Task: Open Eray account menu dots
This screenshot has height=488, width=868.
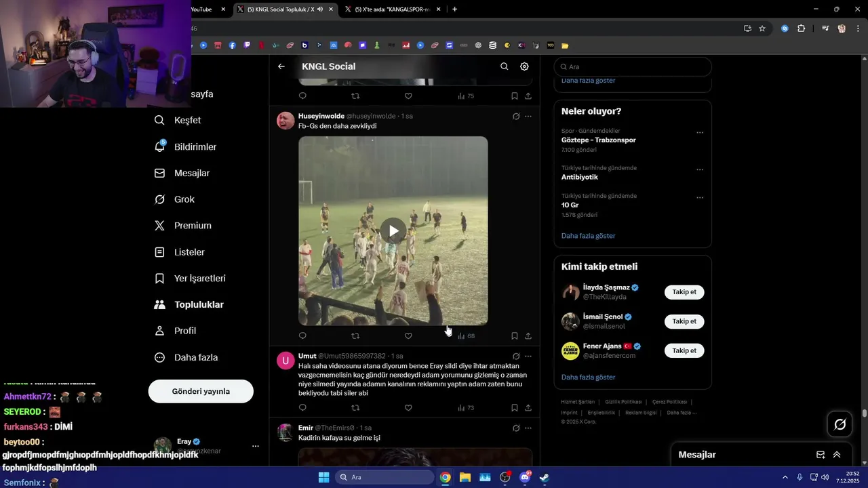Action: point(256,446)
